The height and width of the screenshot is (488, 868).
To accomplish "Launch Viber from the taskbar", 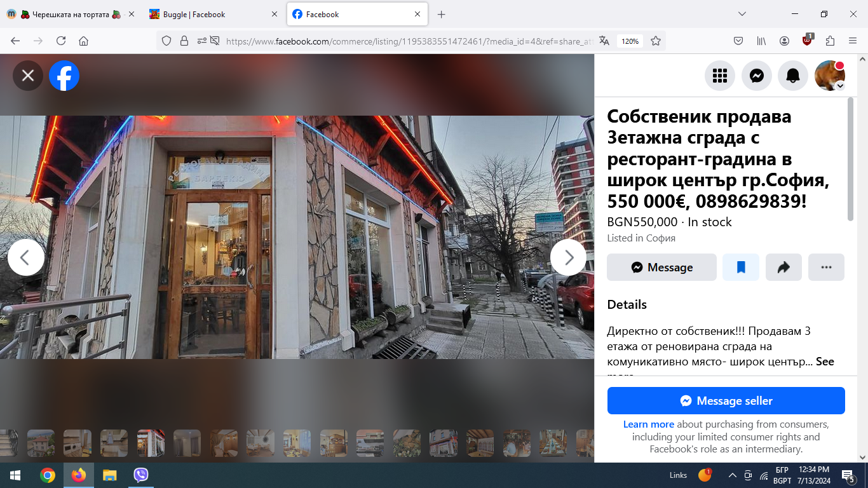I will [x=141, y=475].
